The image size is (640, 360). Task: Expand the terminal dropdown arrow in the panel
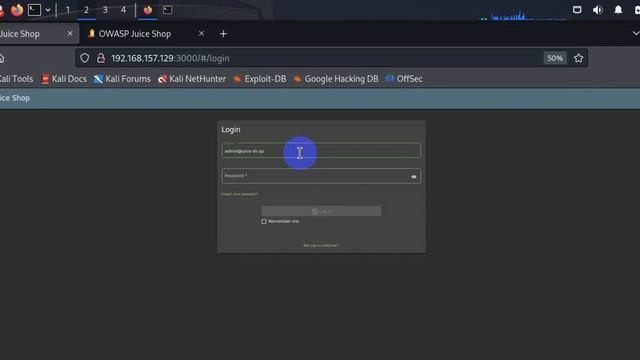click(x=48, y=10)
